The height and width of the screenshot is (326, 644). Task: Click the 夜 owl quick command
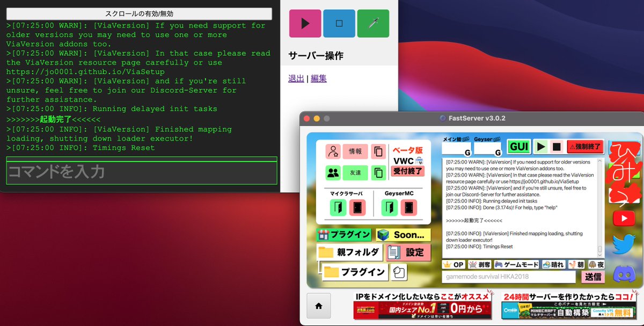[x=596, y=264]
